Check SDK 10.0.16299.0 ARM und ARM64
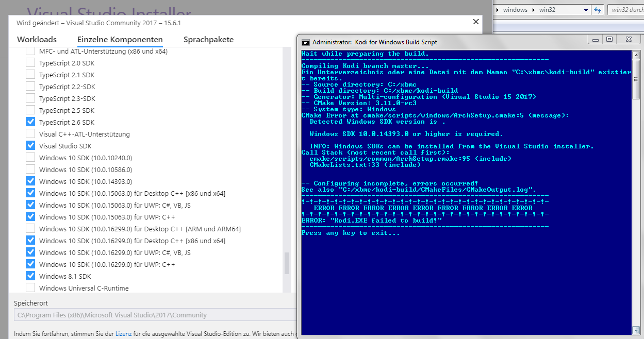 [x=30, y=229]
